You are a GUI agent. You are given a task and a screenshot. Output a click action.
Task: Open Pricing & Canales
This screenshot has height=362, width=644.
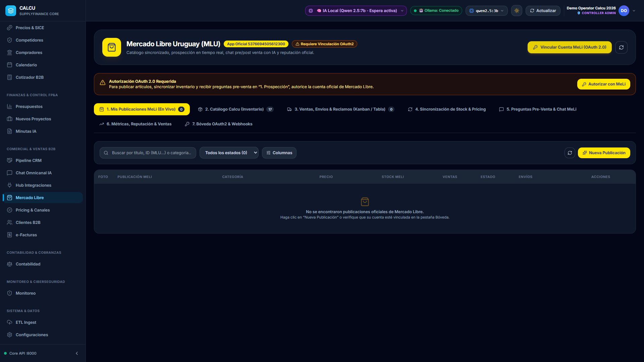(x=43, y=210)
